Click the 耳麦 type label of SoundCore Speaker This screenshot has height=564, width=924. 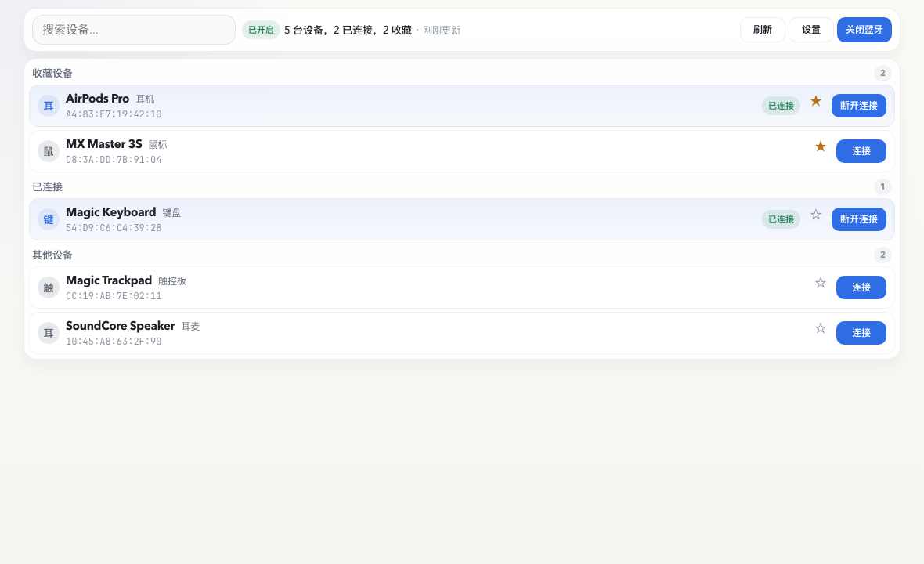coord(190,327)
